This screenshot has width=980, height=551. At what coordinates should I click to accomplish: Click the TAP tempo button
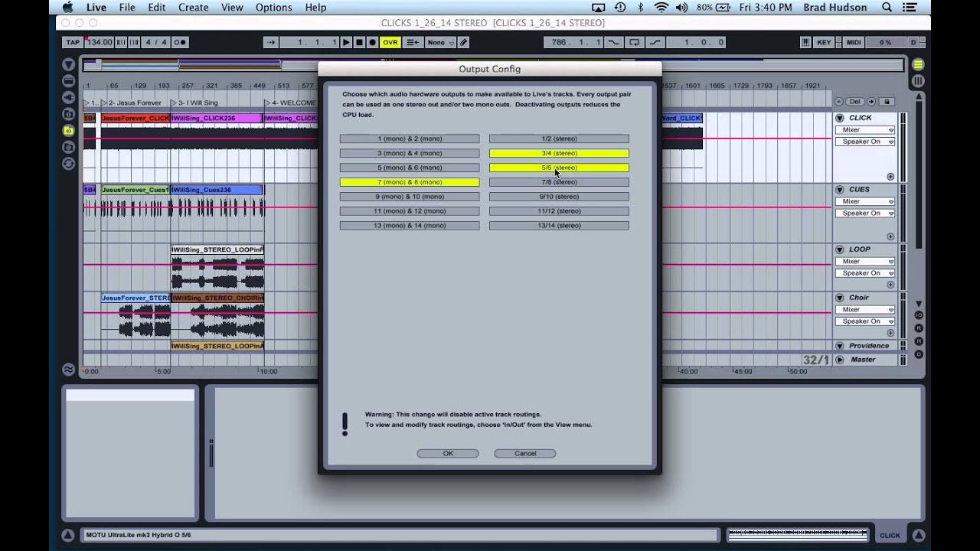(73, 42)
